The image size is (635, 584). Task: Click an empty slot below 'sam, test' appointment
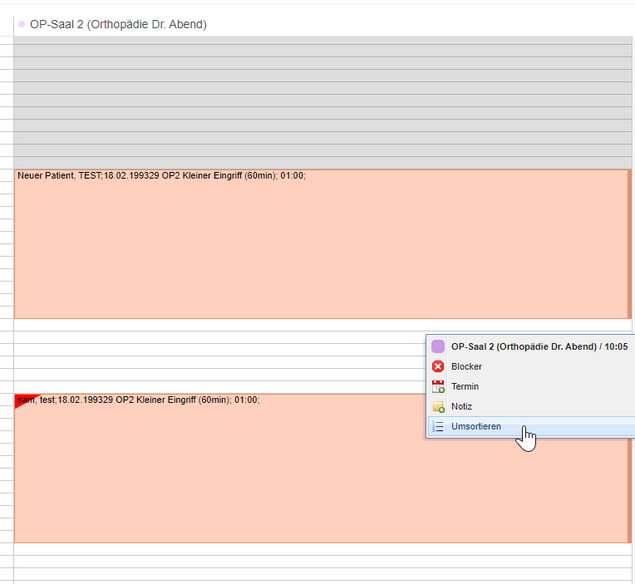[300, 562]
